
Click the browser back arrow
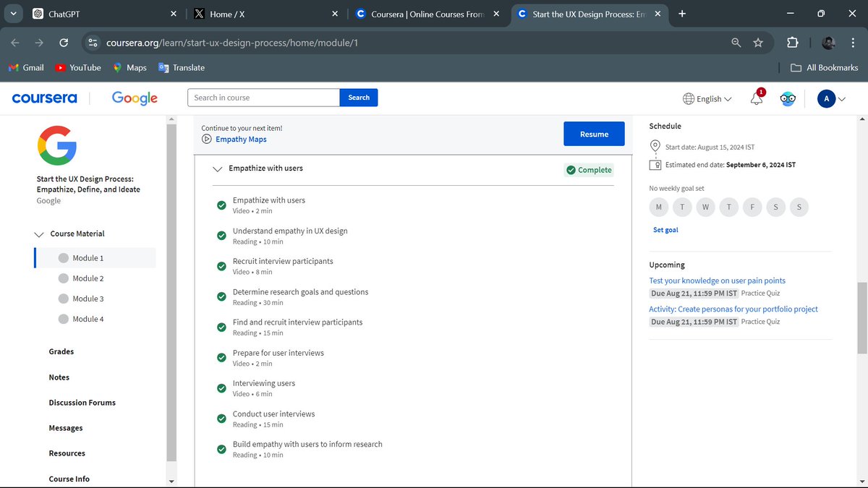(x=15, y=43)
